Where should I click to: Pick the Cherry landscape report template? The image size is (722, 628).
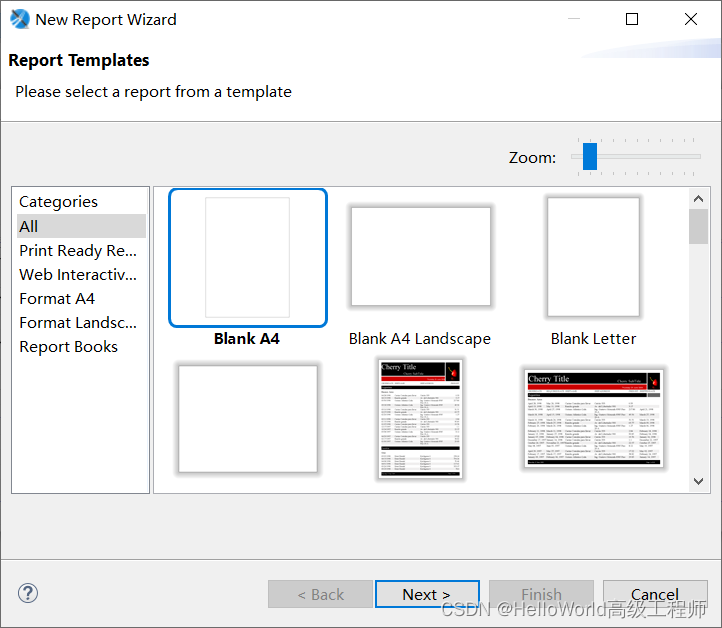(594, 419)
